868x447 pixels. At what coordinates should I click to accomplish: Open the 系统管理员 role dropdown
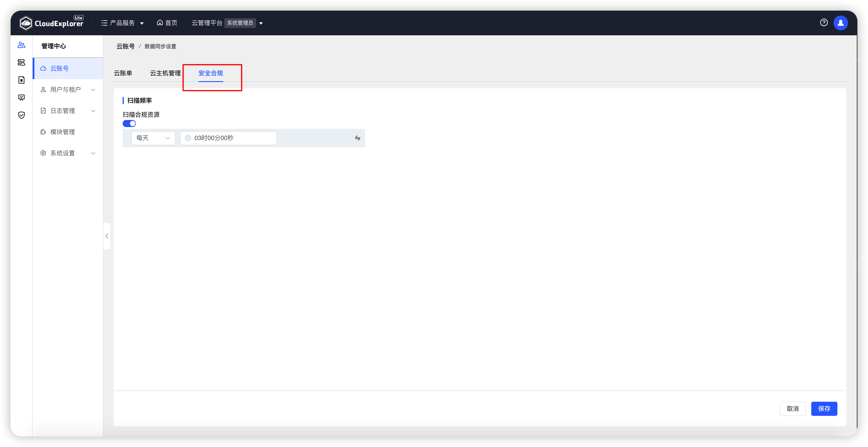coord(244,23)
